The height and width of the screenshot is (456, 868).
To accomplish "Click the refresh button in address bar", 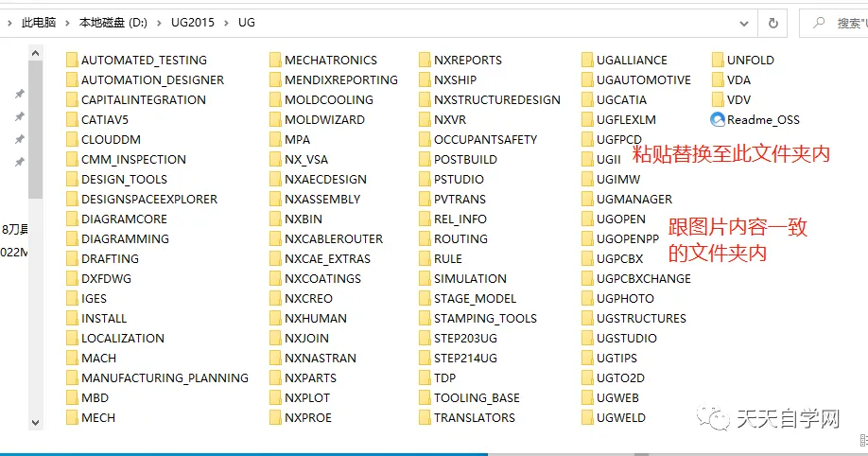I will [773, 24].
